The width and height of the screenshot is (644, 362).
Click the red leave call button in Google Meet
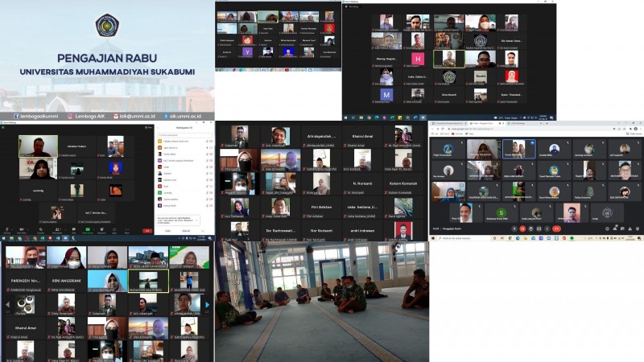coord(556,228)
